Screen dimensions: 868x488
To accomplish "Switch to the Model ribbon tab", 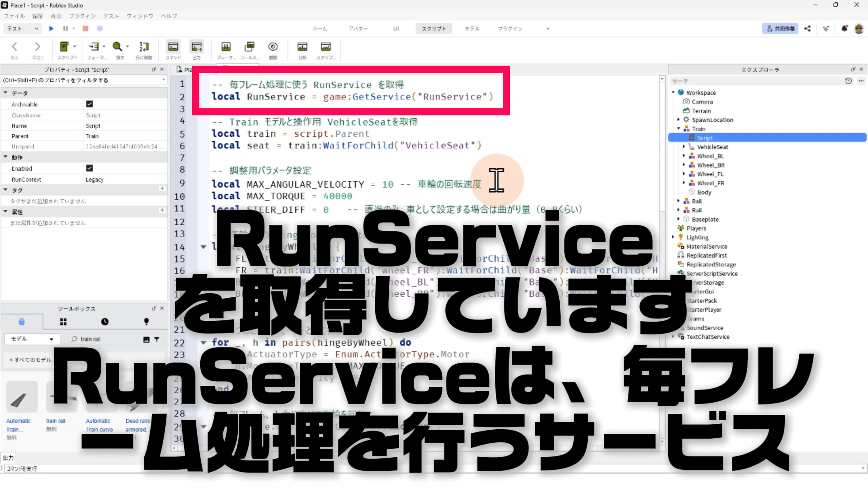I will 472,28.
